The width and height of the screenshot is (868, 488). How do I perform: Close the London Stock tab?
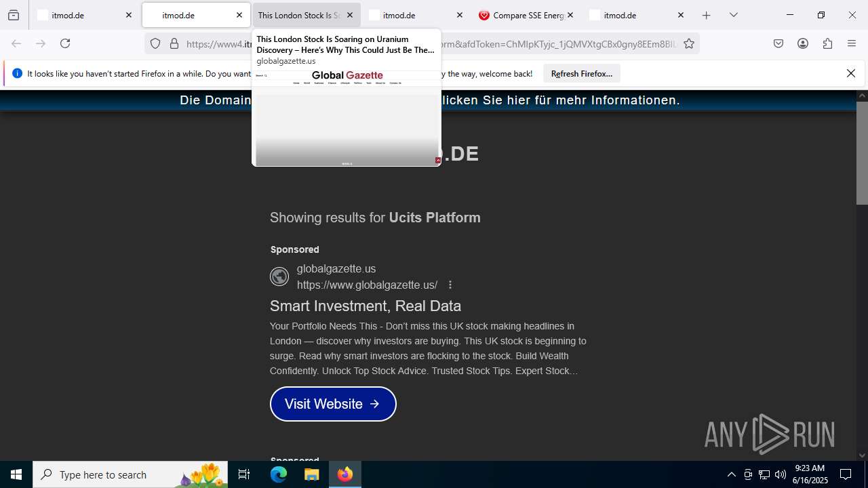click(x=350, y=15)
